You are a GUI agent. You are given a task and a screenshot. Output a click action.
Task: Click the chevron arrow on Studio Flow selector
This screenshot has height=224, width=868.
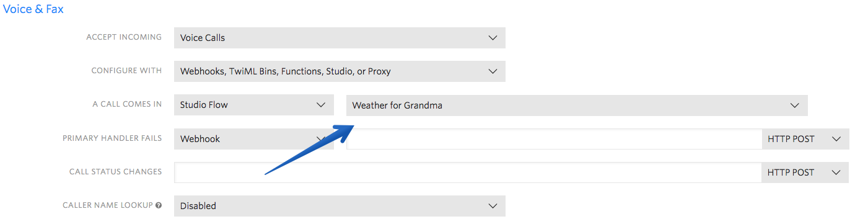click(x=321, y=105)
